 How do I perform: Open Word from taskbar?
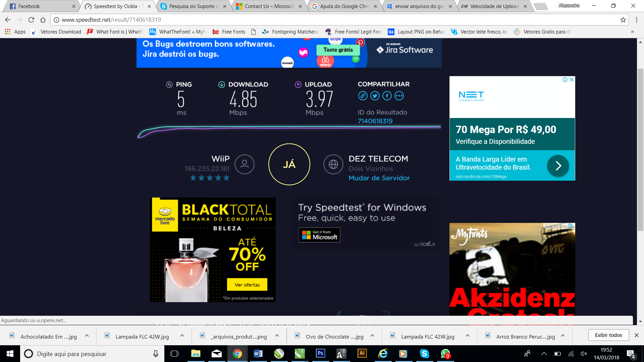pyautogui.click(x=258, y=354)
